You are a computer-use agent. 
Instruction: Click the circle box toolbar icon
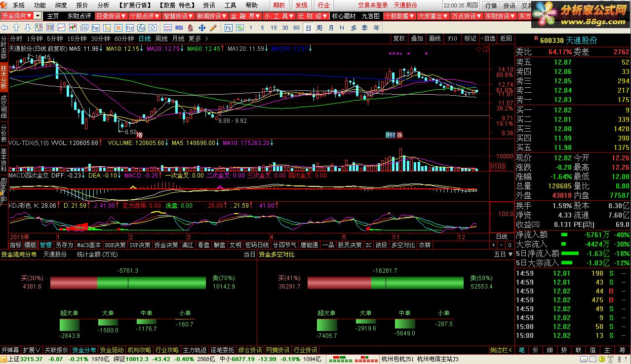[x=152, y=28]
